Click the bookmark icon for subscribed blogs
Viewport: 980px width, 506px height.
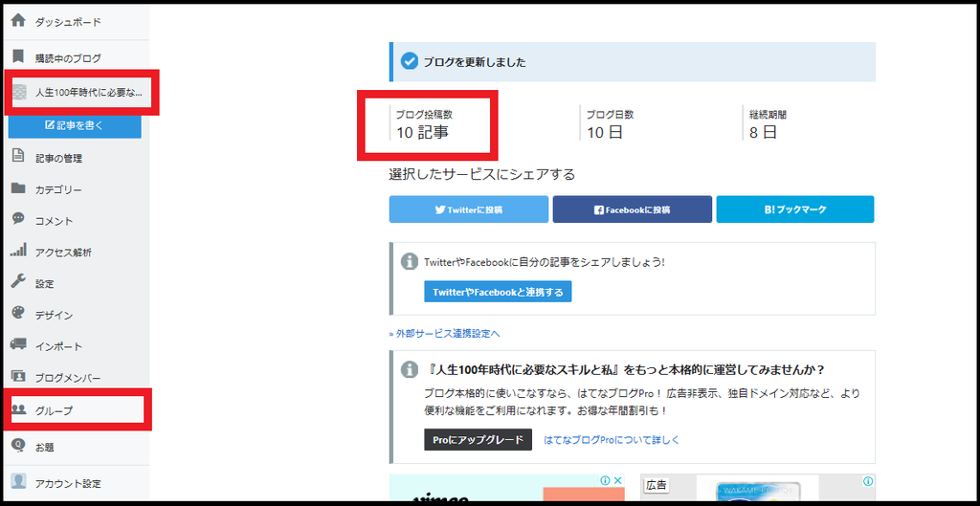(19, 56)
